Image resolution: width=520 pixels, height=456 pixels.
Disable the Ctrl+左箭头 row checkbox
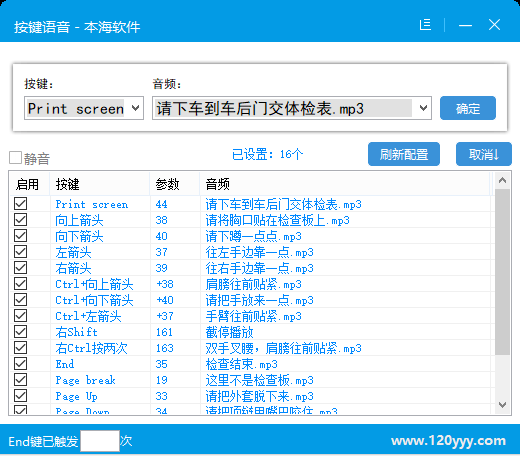20,315
